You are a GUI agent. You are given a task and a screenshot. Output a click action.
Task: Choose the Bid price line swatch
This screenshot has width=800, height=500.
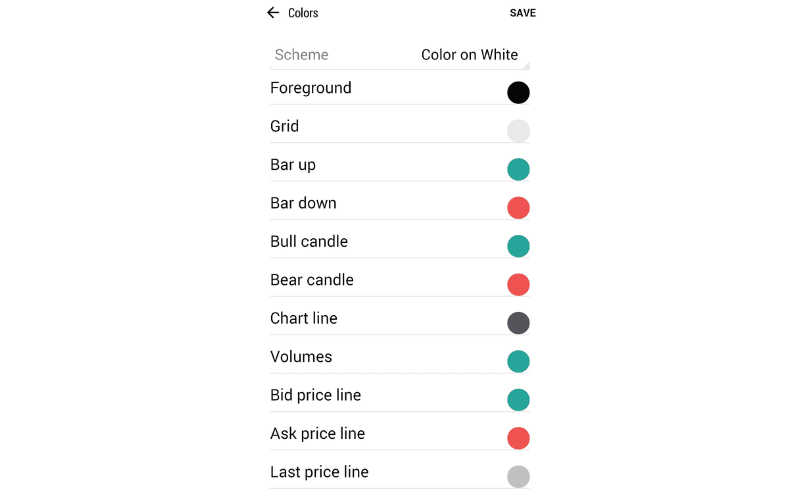pos(518,400)
